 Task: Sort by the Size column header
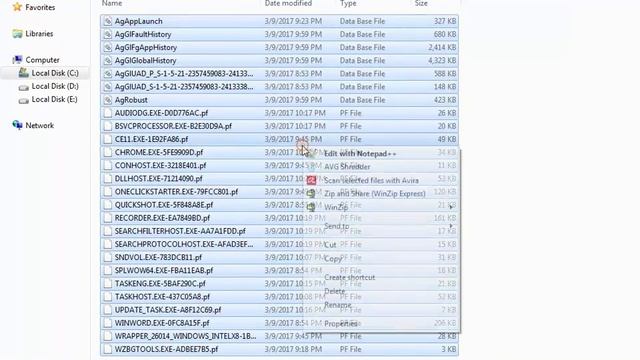tap(421, 3)
